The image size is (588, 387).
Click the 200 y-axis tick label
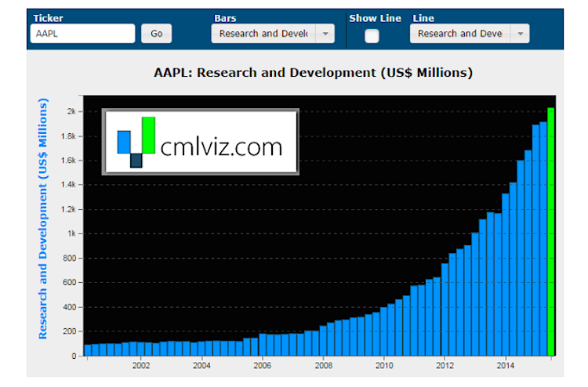point(69,331)
